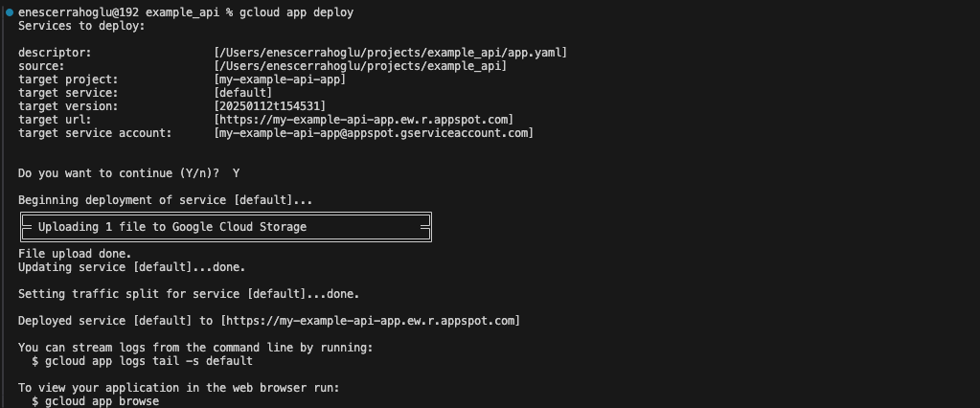This screenshot has width=980, height=408.
Task: Click the service account email address
Action: (x=374, y=133)
